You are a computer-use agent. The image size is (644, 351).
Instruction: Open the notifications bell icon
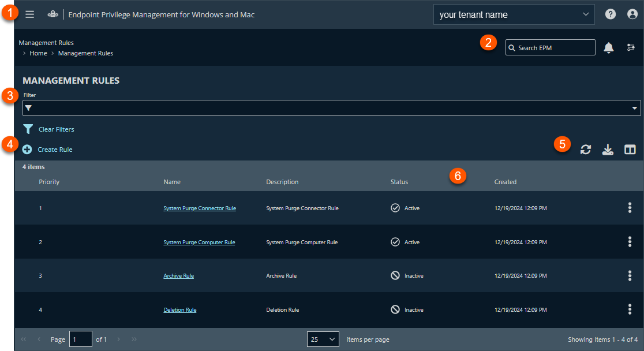[609, 48]
